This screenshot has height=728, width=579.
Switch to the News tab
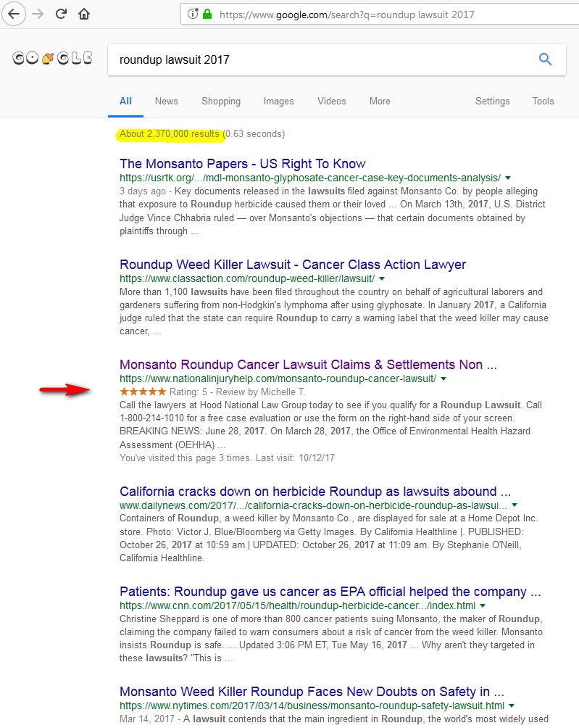click(166, 102)
